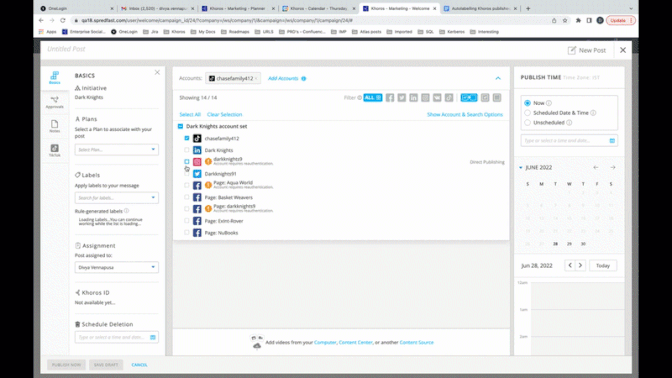This screenshot has width=672, height=378.
Task: Click the Clear Selection link
Action: [225, 114]
